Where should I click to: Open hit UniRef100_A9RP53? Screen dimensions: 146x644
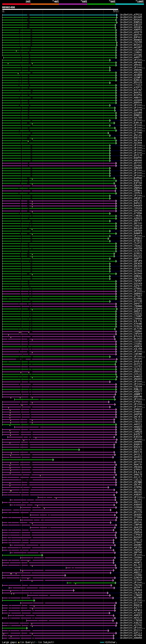(x=131, y=30)
